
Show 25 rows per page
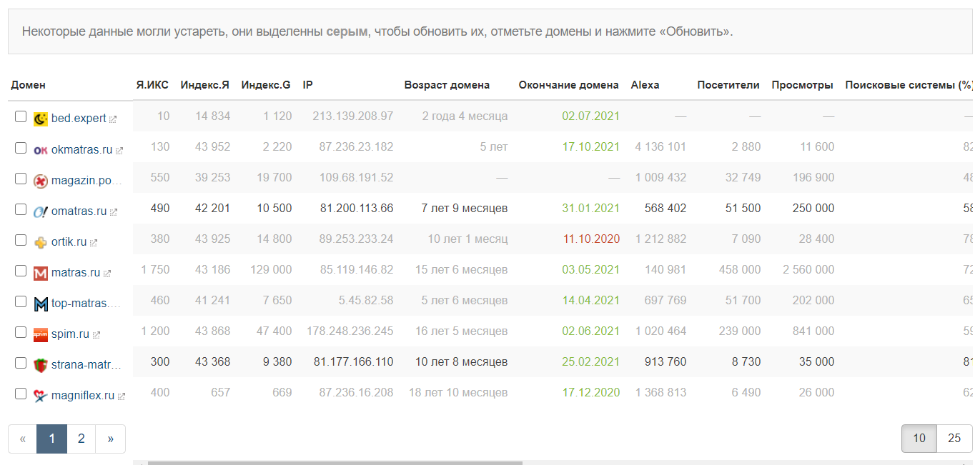[954, 439]
